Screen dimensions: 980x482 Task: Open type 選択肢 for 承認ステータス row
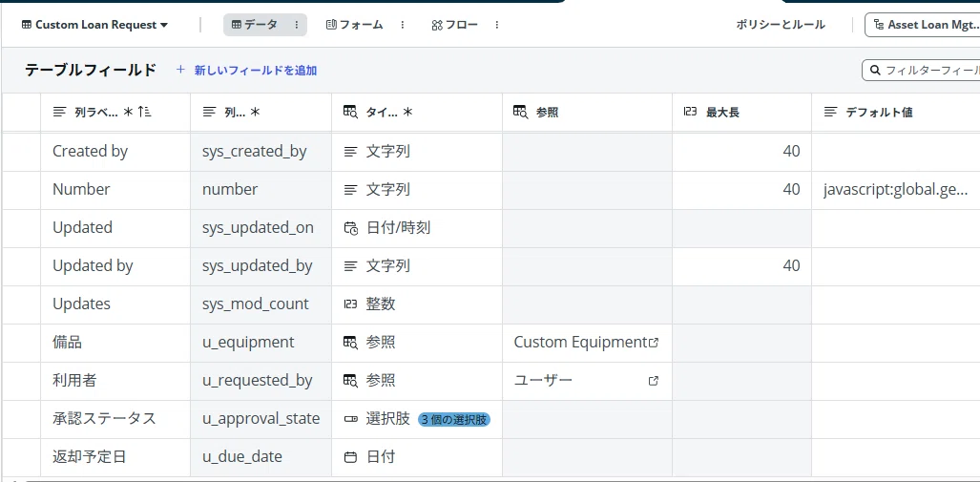417,418
